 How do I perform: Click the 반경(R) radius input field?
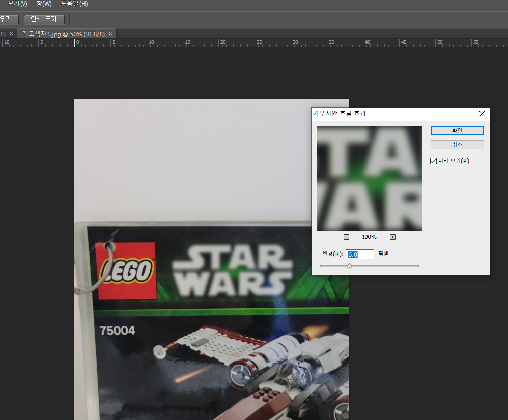(x=359, y=254)
